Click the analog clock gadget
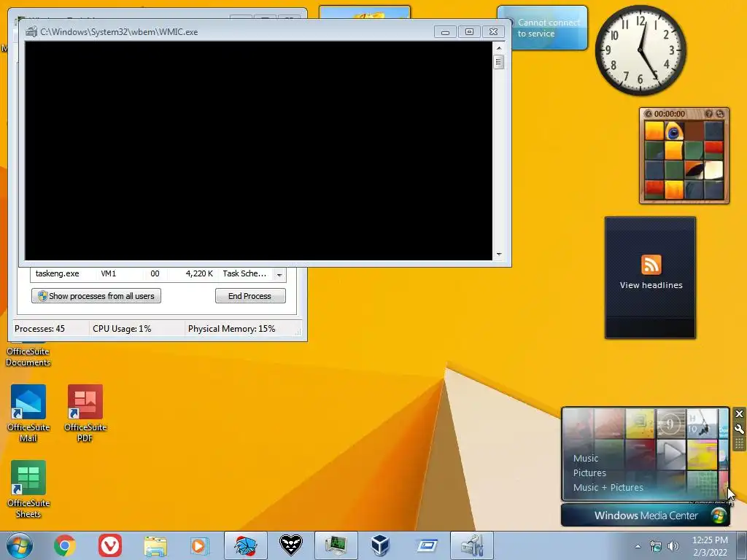 640,50
